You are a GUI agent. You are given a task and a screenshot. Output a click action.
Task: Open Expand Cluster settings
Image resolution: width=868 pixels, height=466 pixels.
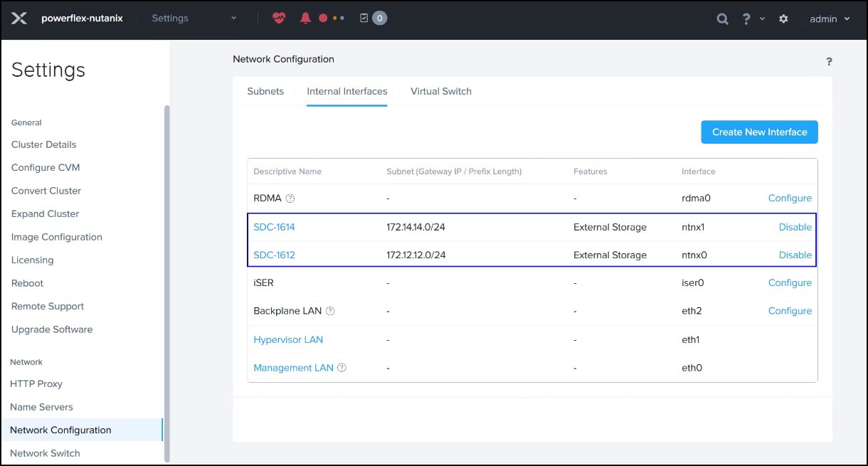pyautogui.click(x=45, y=213)
